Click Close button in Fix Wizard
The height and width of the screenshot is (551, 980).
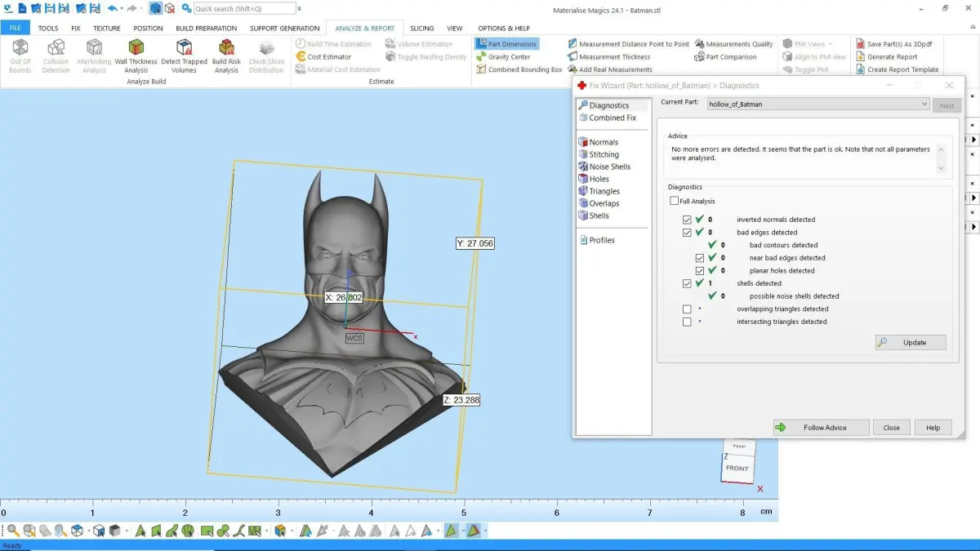click(892, 427)
